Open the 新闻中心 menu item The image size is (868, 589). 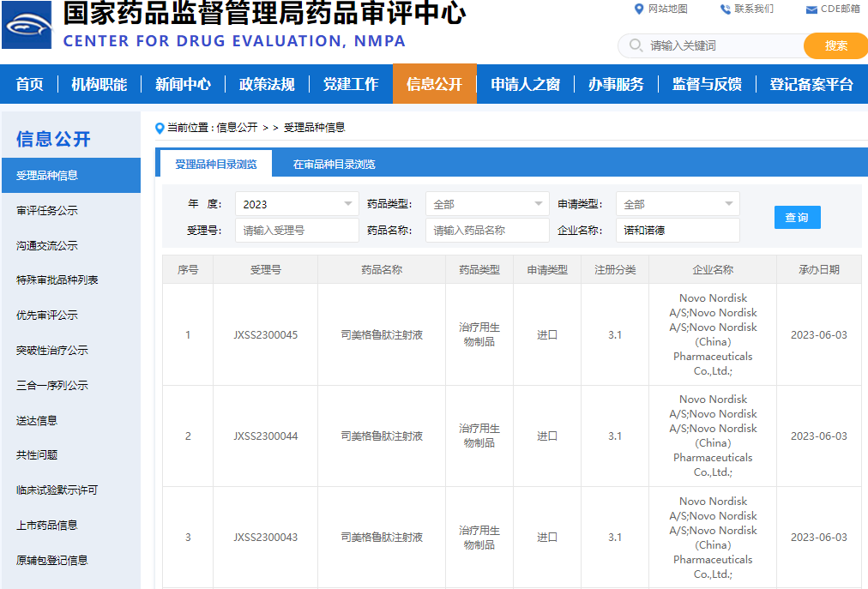pyautogui.click(x=183, y=84)
